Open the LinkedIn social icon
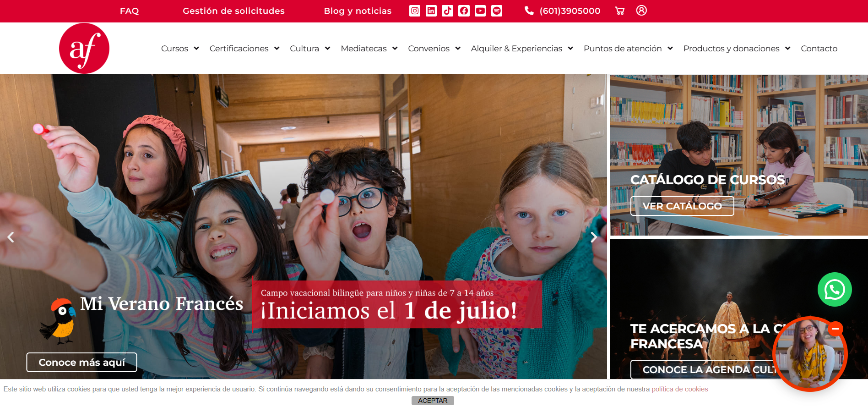868x407 pixels. [431, 11]
